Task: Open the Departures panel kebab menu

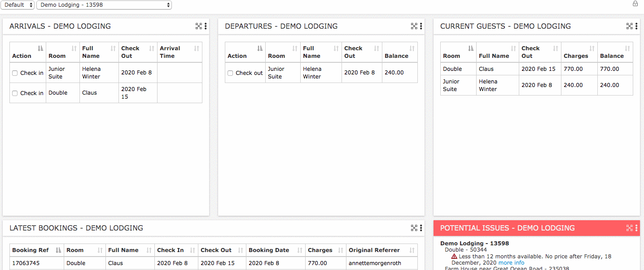Action: 421,26
